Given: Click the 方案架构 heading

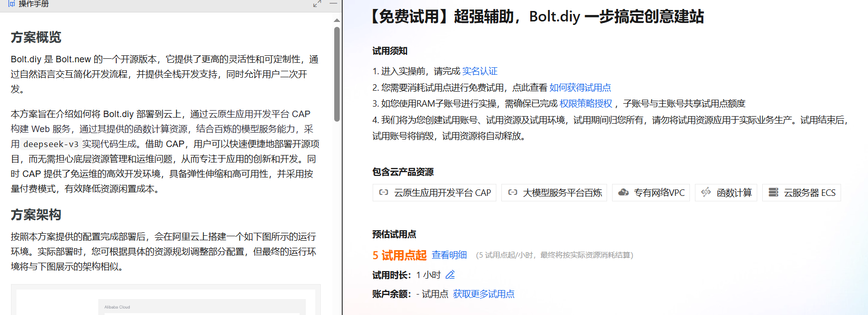Looking at the screenshot, I should 36,215.
